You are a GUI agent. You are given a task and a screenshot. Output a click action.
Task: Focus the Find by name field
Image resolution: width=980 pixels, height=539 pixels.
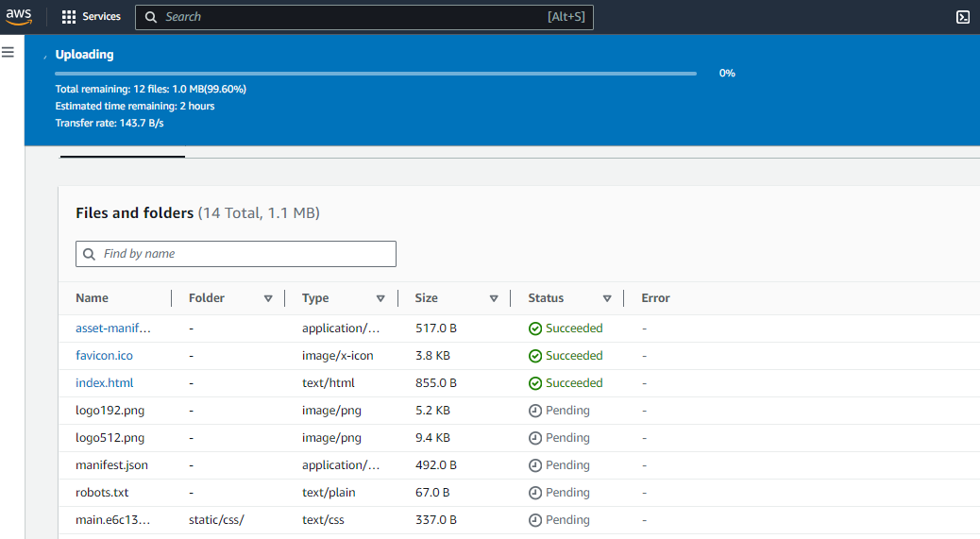click(245, 254)
